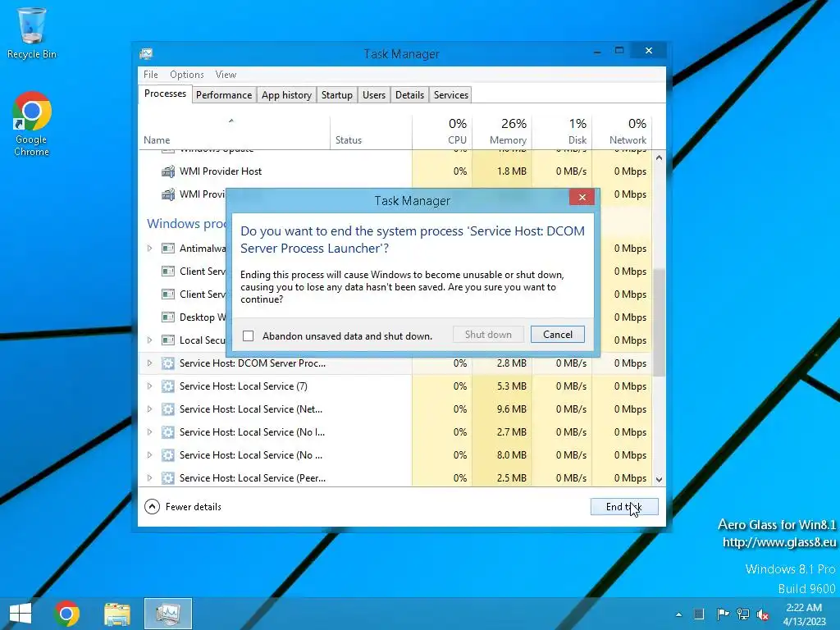Switch to the Details tab

tap(409, 95)
